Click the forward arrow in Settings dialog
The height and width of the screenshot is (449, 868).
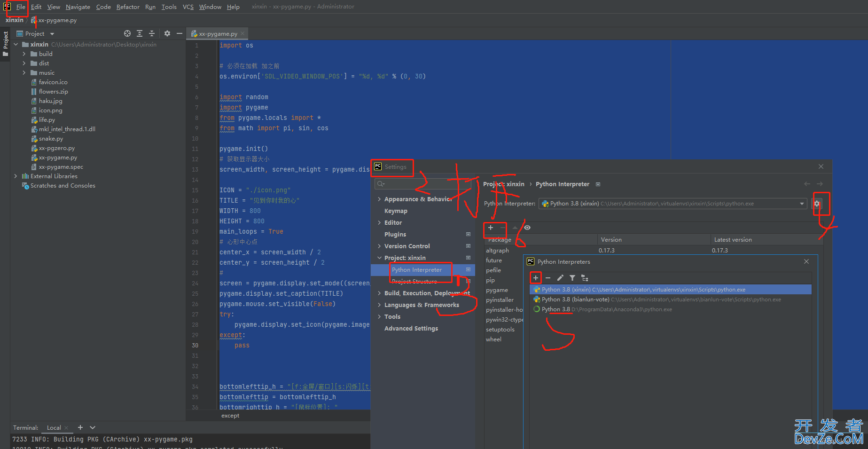(x=820, y=184)
